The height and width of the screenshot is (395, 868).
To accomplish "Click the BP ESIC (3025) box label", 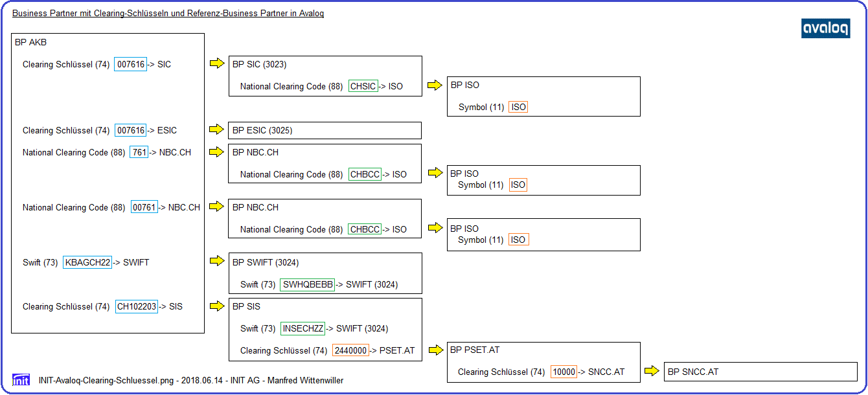I will pyautogui.click(x=262, y=130).
